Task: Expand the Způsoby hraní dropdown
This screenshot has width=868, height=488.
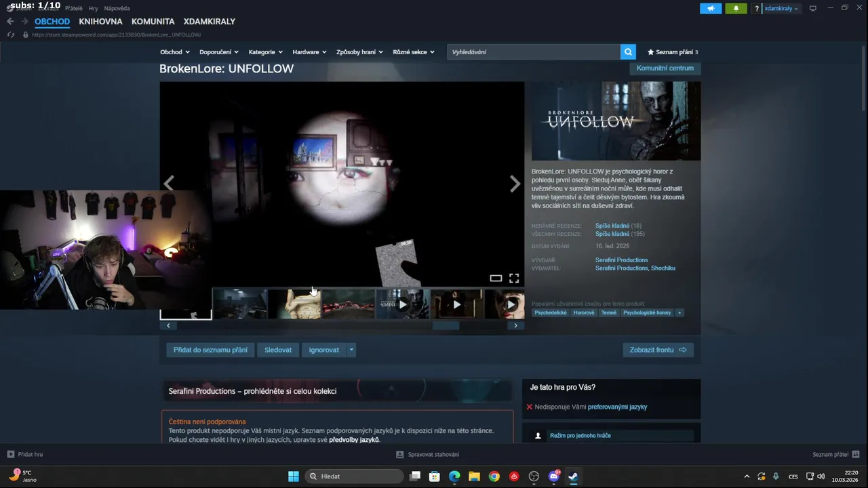Action: pyautogui.click(x=359, y=52)
